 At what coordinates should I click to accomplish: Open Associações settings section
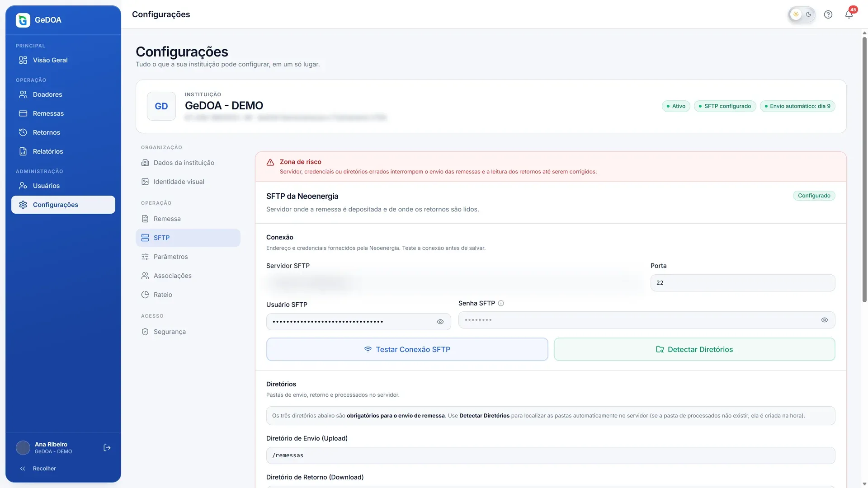click(x=188, y=276)
